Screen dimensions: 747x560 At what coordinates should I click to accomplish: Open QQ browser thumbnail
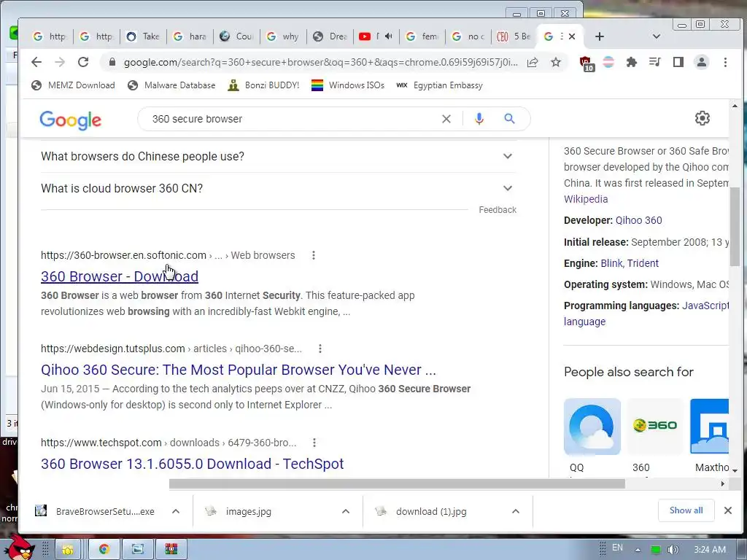(592, 426)
